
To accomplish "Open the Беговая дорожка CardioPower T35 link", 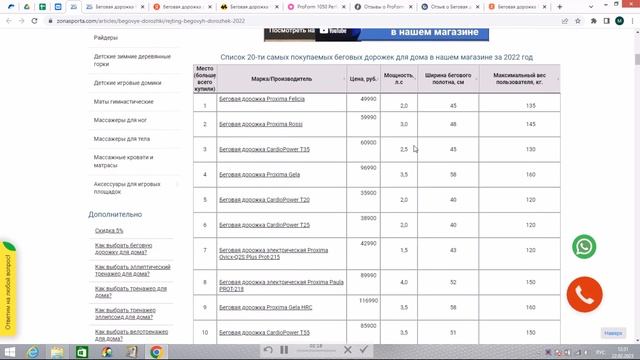I will [x=264, y=149].
